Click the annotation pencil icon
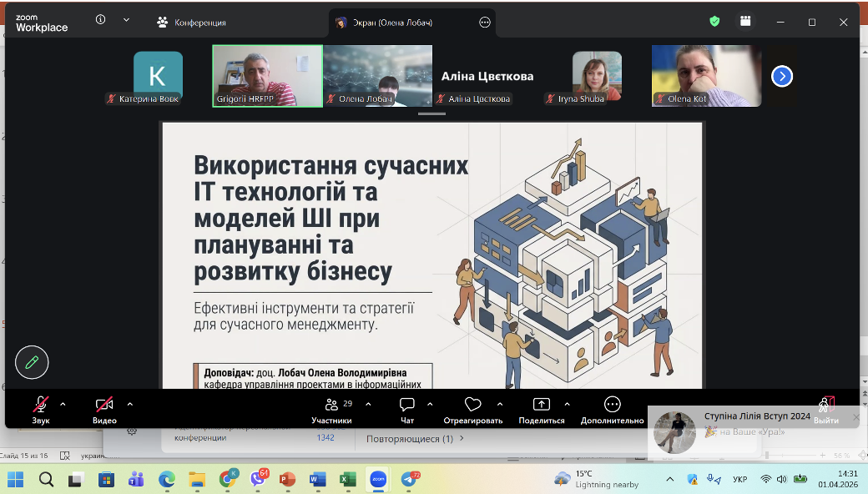Image resolution: width=868 pixels, height=494 pixels. tap(32, 362)
